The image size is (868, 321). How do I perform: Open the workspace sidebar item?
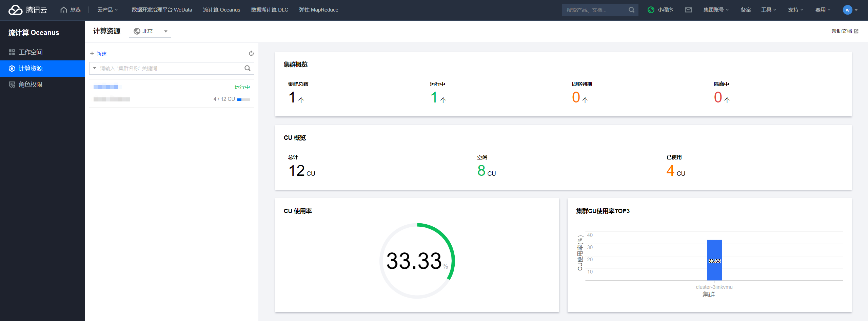click(x=31, y=52)
